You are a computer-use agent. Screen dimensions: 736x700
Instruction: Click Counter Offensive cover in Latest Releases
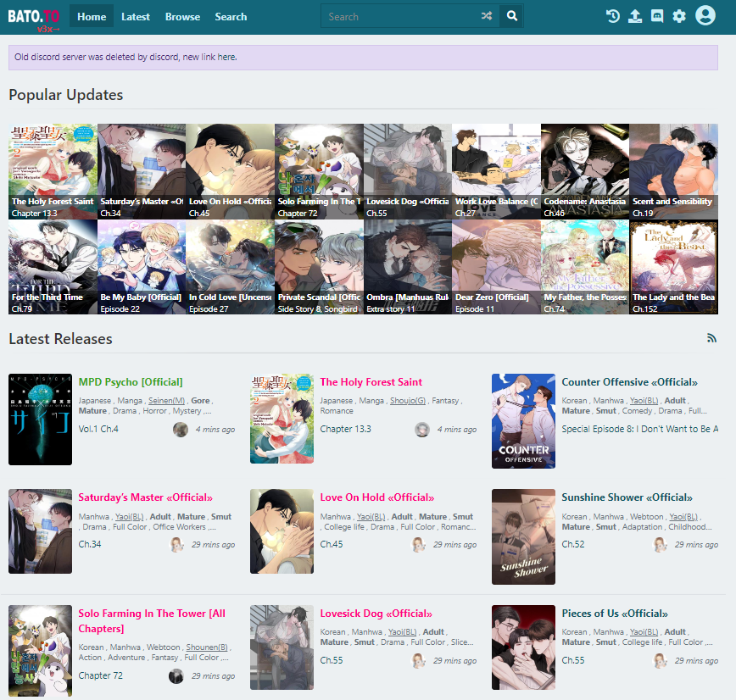coord(523,421)
